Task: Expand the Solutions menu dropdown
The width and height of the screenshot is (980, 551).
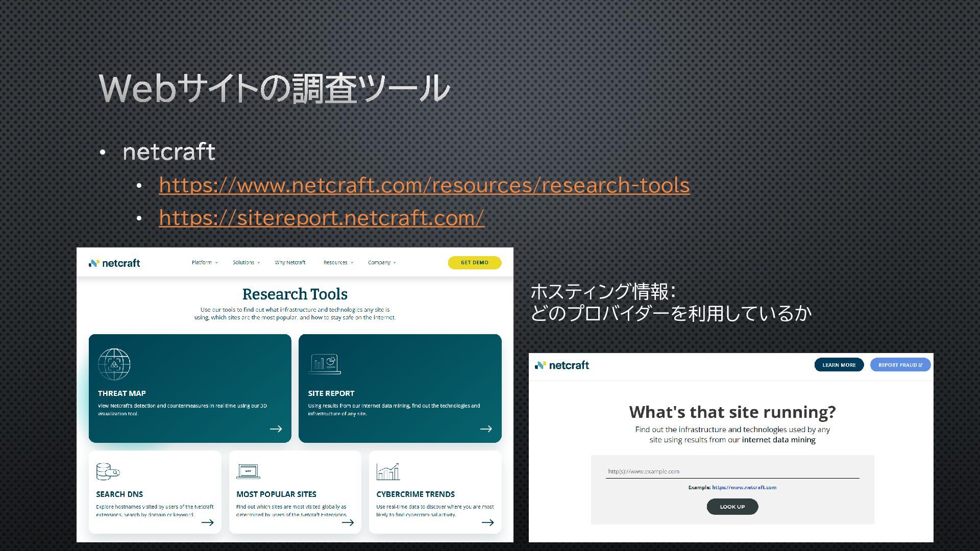Action: 246,262
